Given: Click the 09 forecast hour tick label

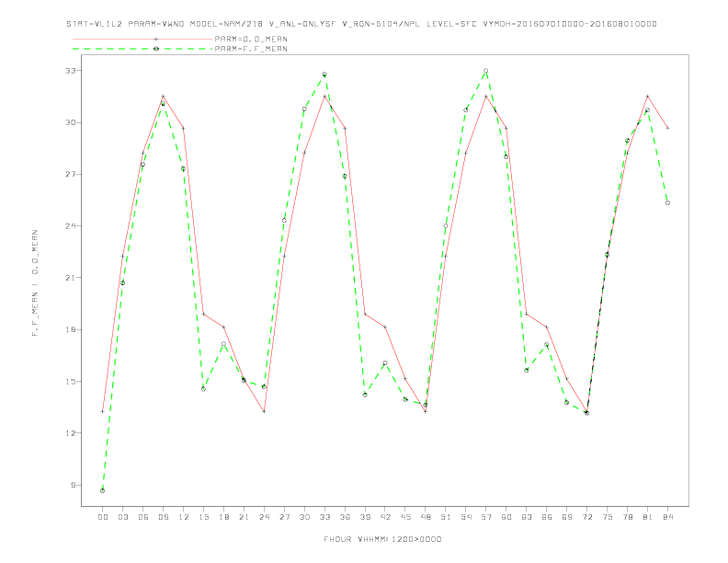Looking at the screenshot, I should (163, 517).
